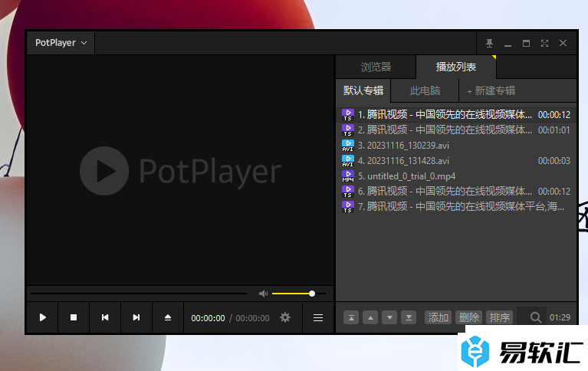
Task: Skip to the previous track
Action: 105,318
